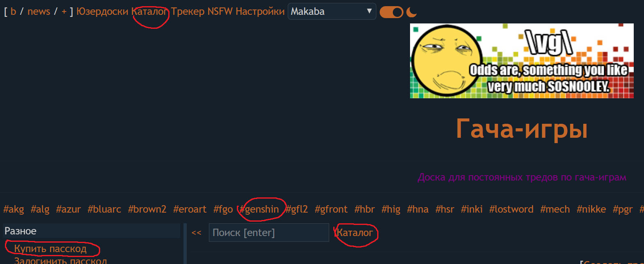Toggle NSFW mode in top bar
Screen dimensions: 644x264
(x=220, y=12)
